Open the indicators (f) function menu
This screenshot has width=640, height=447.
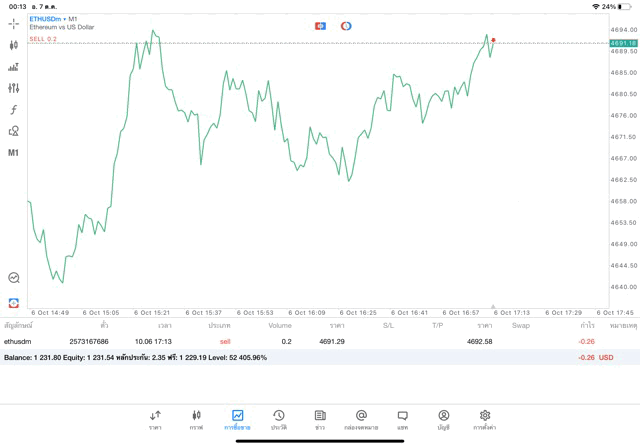[14, 109]
